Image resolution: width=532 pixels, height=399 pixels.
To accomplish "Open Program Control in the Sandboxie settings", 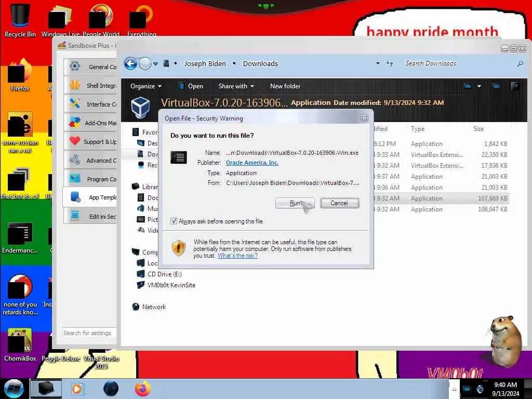I will tap(90, 179).
